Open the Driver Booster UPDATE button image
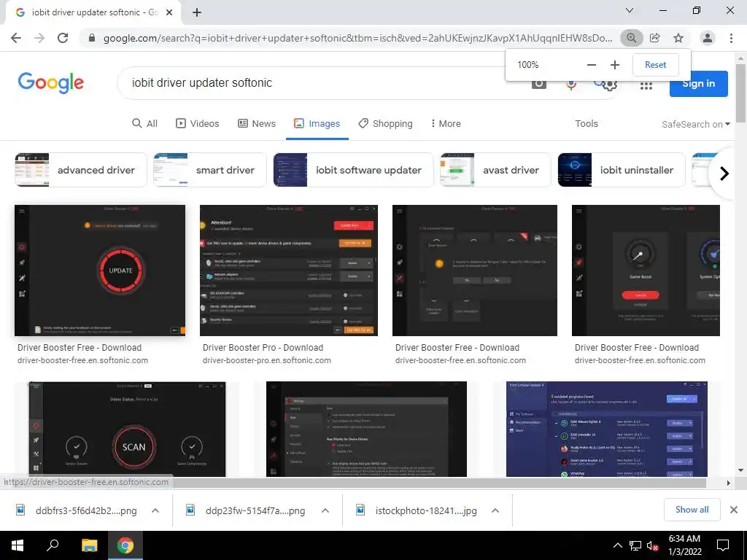This screenshot has width=747, height=560. tap(100, 271)
